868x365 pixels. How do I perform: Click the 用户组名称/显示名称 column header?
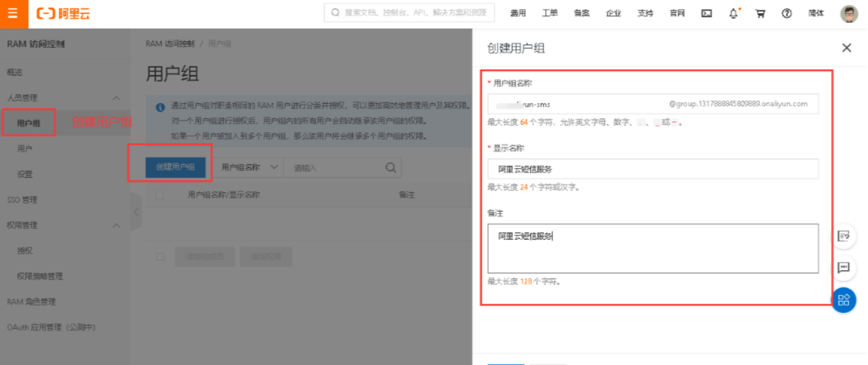[224, 195]
